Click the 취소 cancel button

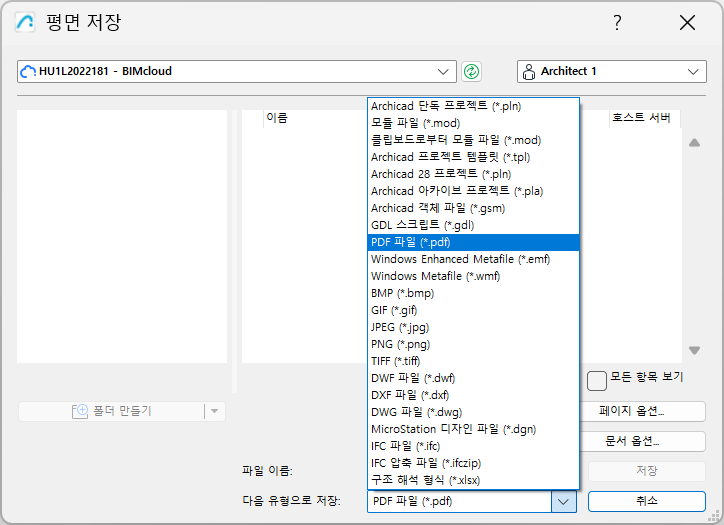646,501
